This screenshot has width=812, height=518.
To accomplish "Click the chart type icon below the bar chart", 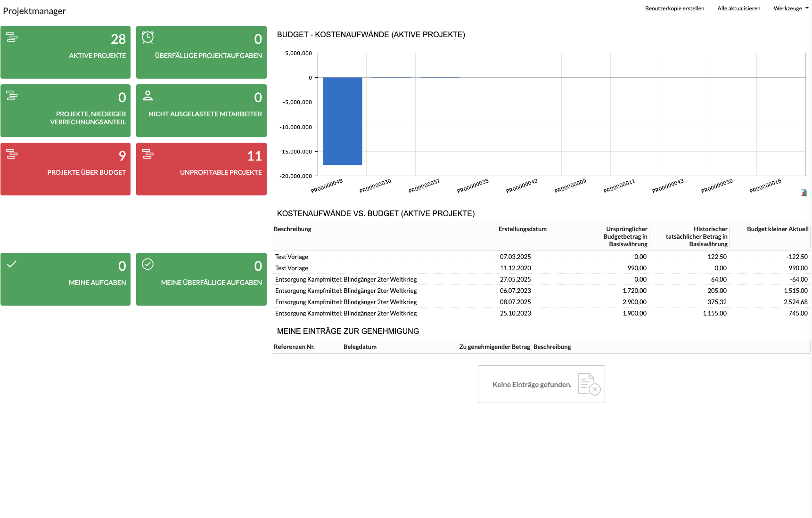I will [804, 193].
